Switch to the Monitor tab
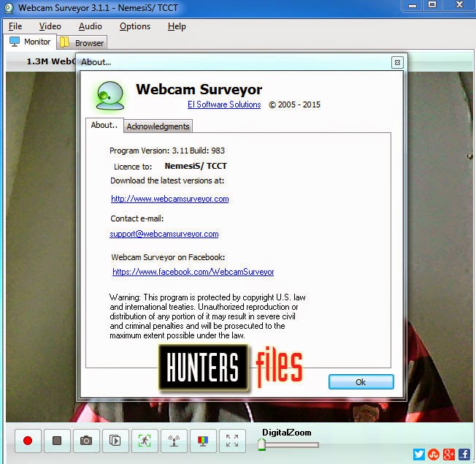Image resolution: width=476 pixels, height=464 pixels. tap(31, 42)
